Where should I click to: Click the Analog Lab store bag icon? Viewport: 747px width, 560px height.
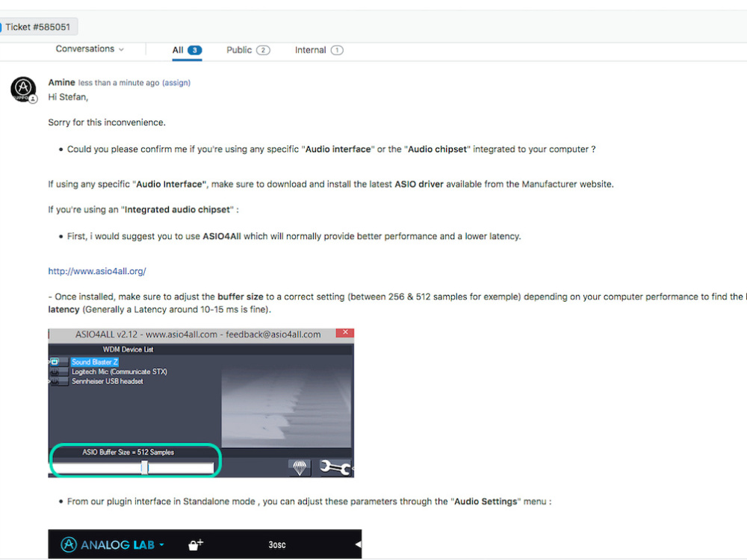point(195,544)
